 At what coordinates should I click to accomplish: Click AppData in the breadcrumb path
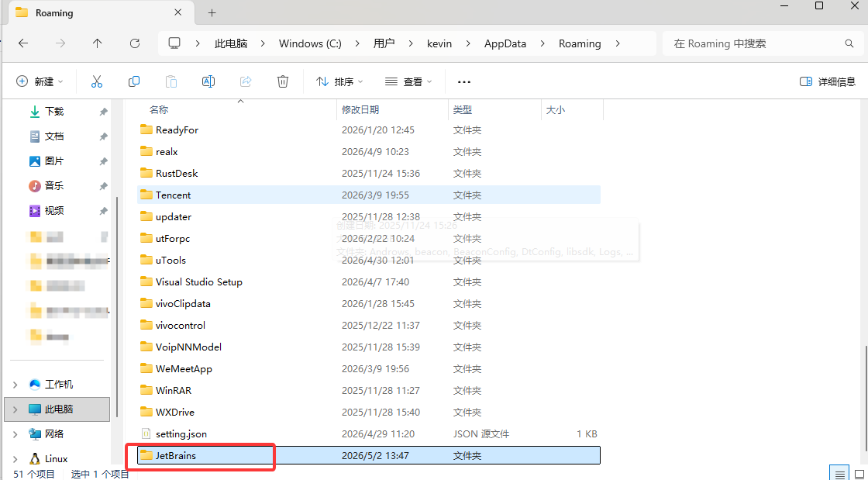(505, 43)
